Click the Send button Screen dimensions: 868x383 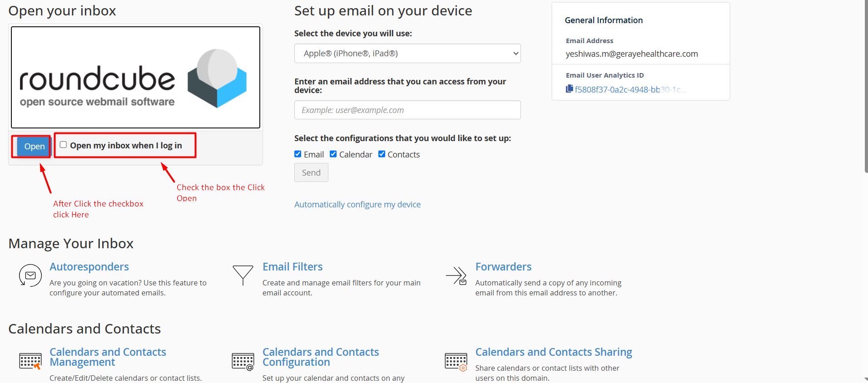311,172
